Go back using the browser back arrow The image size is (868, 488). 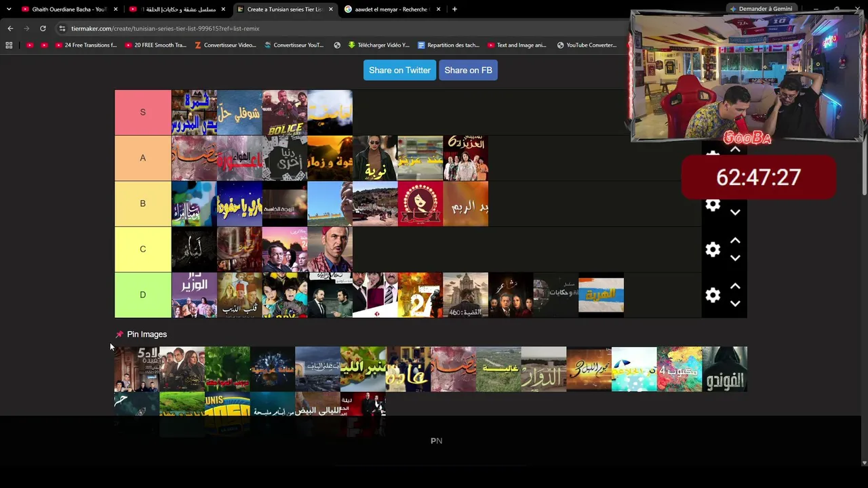pyautogui.click(x=10, y=28)
